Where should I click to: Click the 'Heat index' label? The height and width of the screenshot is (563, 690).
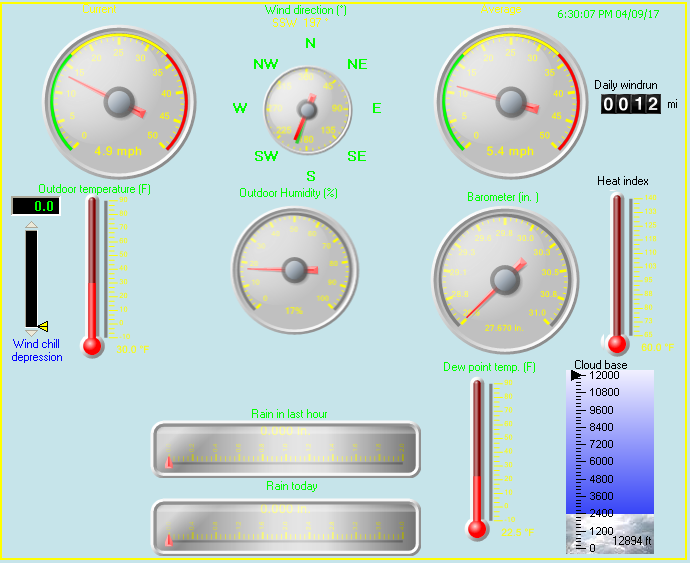pyautogui.click(x=623, y=181)
